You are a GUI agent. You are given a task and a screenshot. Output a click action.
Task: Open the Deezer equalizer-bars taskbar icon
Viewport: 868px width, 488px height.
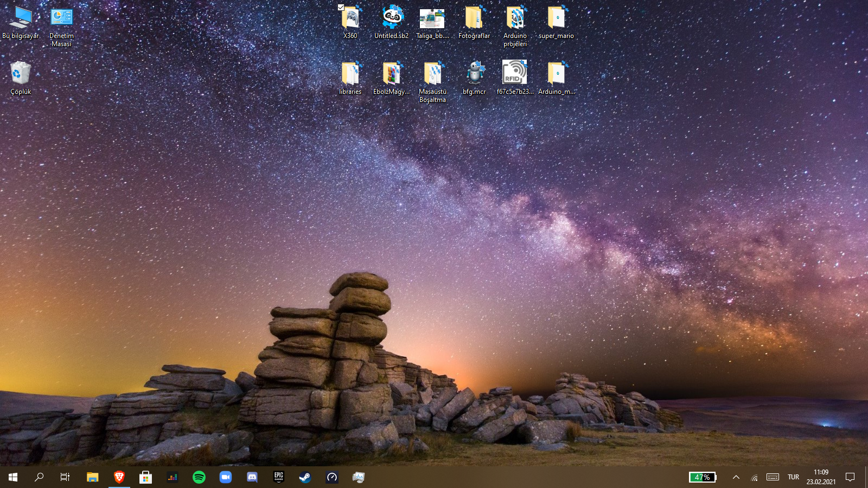point(173,477)
